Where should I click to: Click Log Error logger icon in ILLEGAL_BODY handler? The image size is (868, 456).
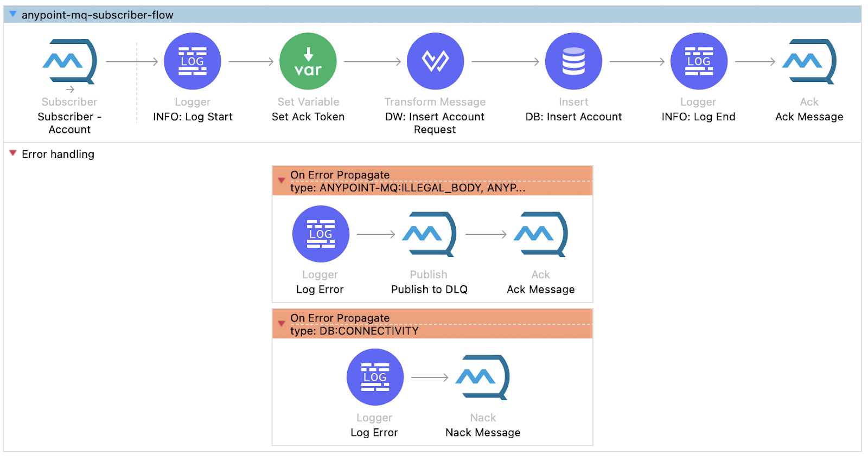pyautogui.click(x=321, y=234)
